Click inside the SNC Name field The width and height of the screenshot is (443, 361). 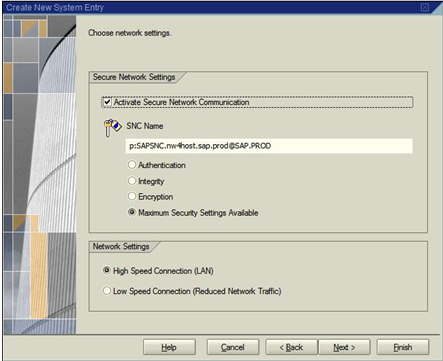coord(269,146)
